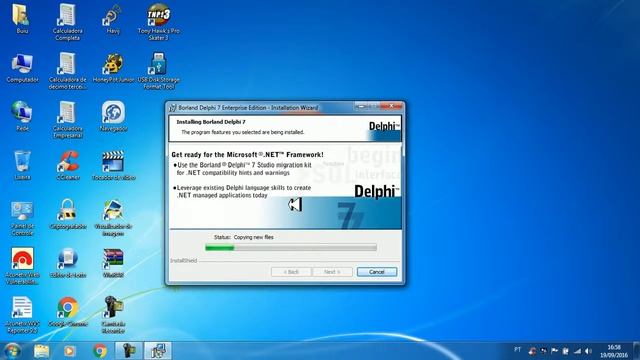Screen dimensions: 640x360
Task: Select the Delphi installer taskbar button
Action: (158, 351)
